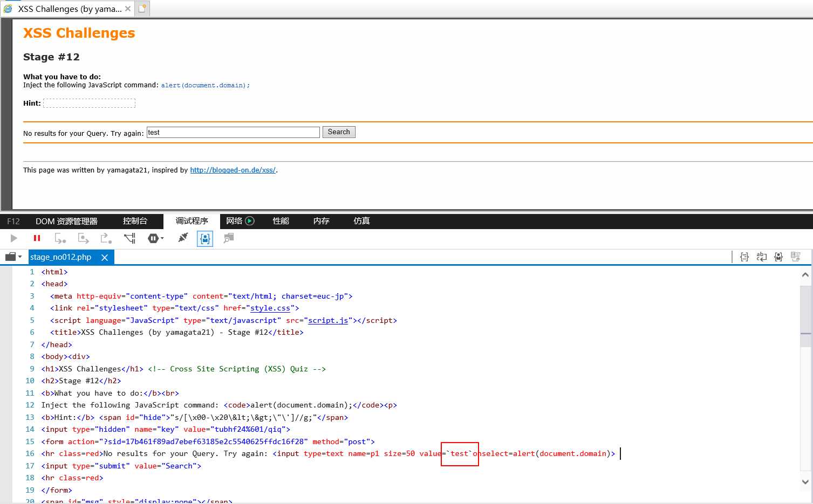The width and height of the screenshot is (813, 504).
Task: Click the F12 label in the tools bar
Action: coord(13,221)
